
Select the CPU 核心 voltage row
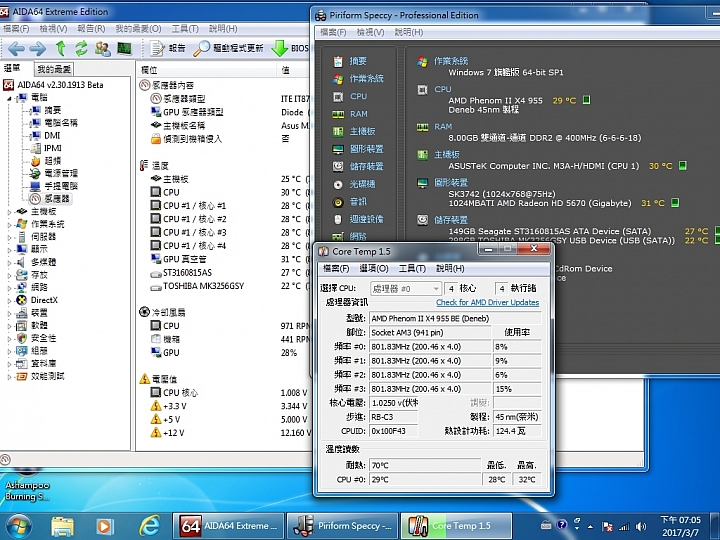click(180, 393)
